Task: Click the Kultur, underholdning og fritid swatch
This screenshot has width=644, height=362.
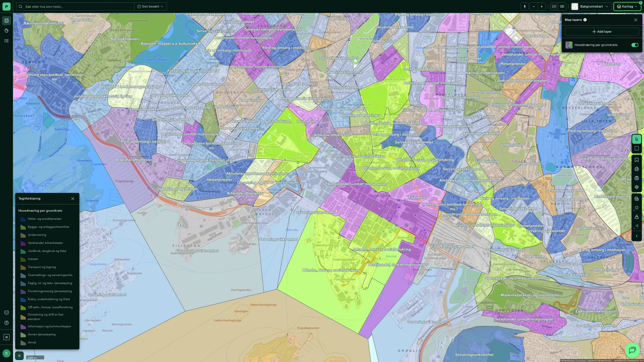Action: [23, 299]
